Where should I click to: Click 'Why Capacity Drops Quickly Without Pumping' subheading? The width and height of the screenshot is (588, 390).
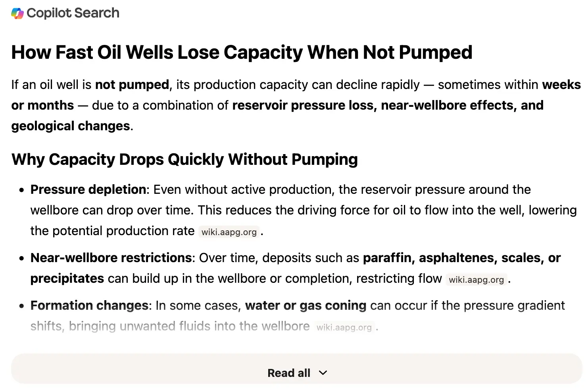pyautogui.click(x=184, y=159)
